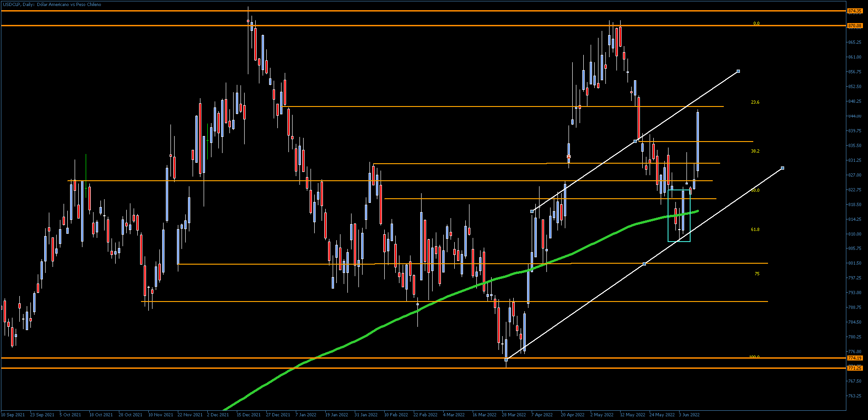This screenshot has height=420, width=868.
Task: Select the upper channel line's left start handle
Action: click(x=532, y=211)
